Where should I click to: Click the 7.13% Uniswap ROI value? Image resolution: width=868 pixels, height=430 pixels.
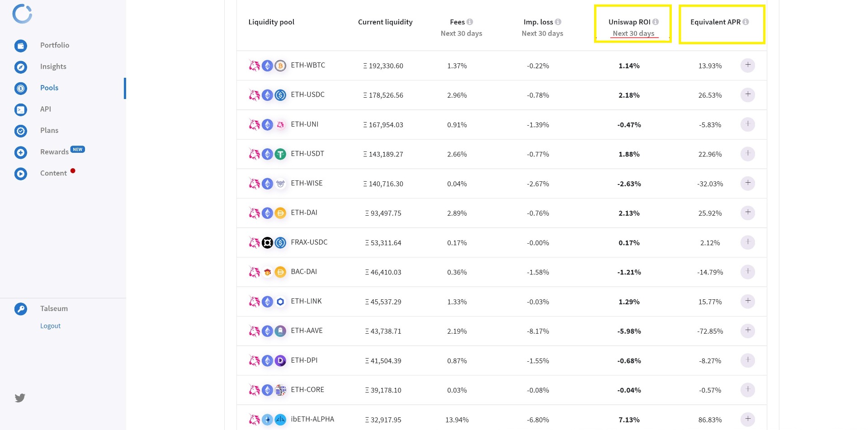click(x=629, y=420)
